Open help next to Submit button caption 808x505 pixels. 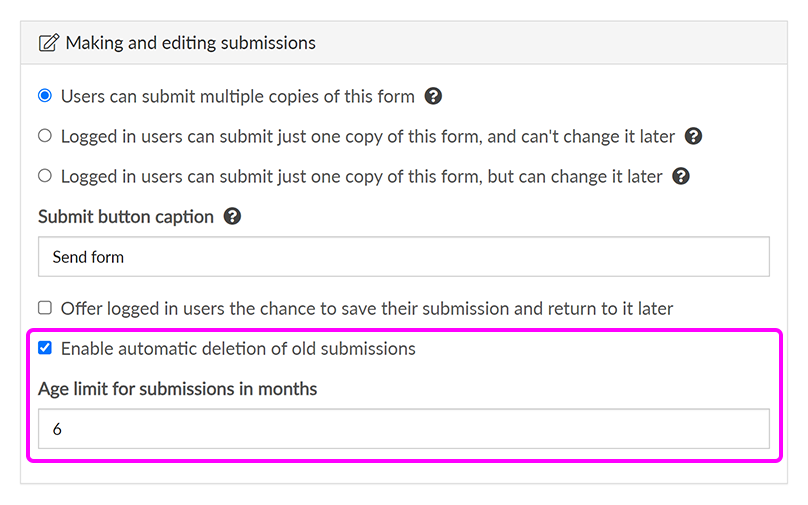[x=232, y=216]
